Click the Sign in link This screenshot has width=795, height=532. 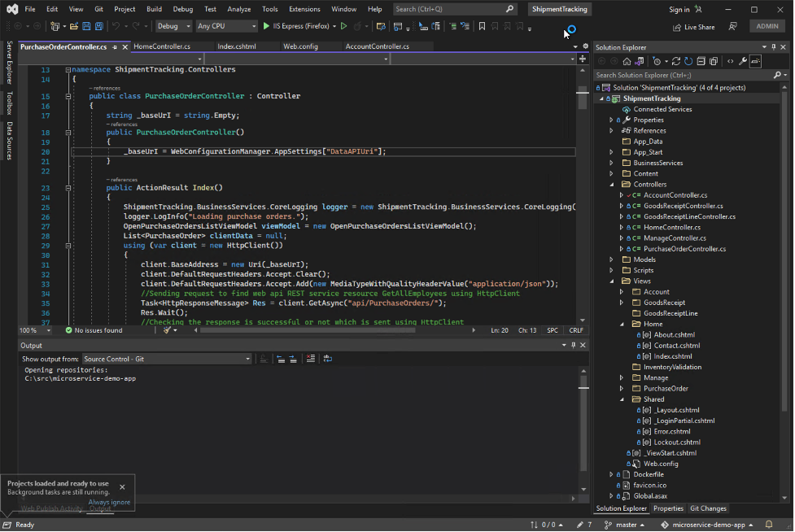click(x=679, y=9)
